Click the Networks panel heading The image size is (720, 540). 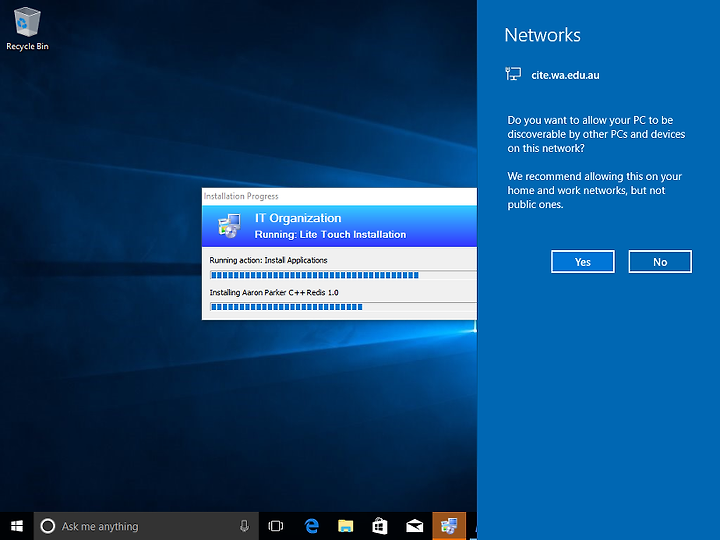pos(542,35)
